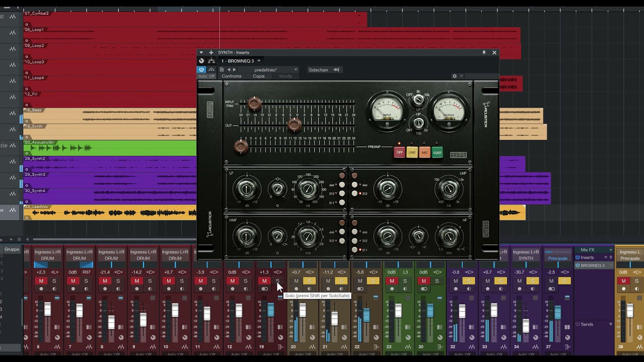Click the link icon on channel 30
The height and width of the screenshot is (362, 644).
click(x=424, y=289)
